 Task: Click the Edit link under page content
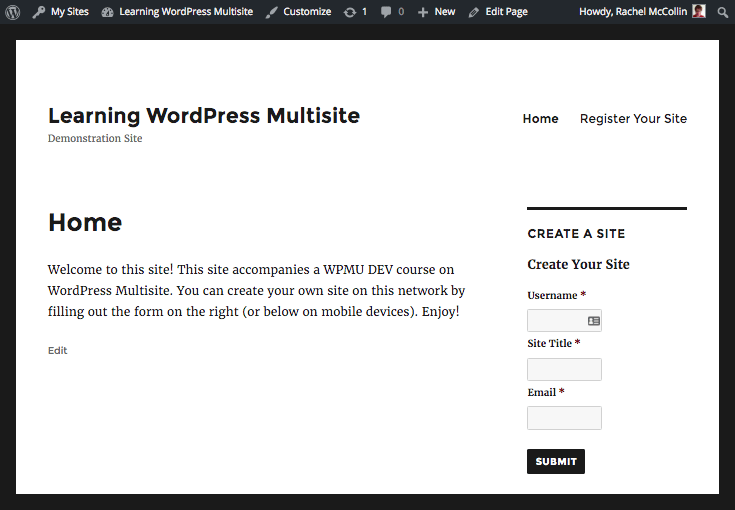tap(58, 351)
